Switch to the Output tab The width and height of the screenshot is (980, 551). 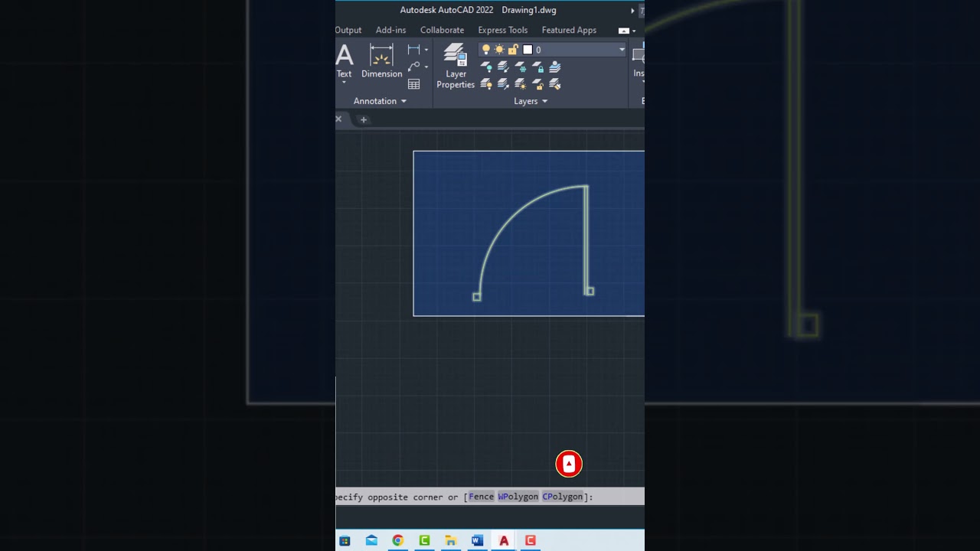pos(348,30)
